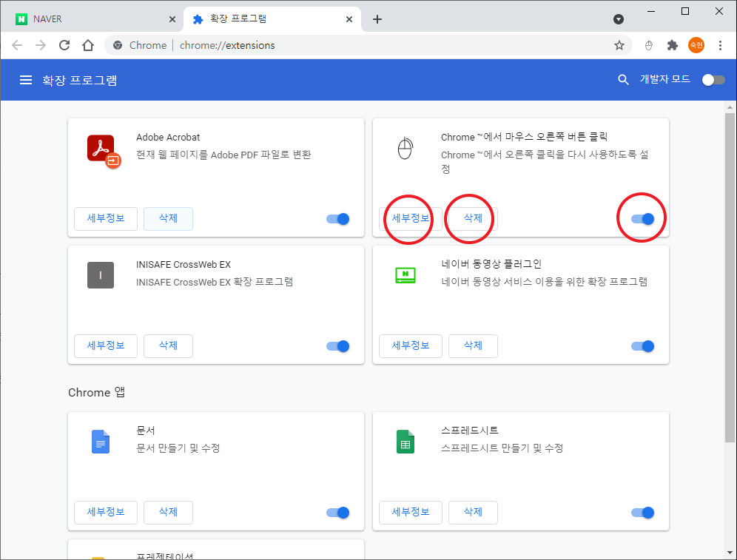Reload the extensions page

64,45
